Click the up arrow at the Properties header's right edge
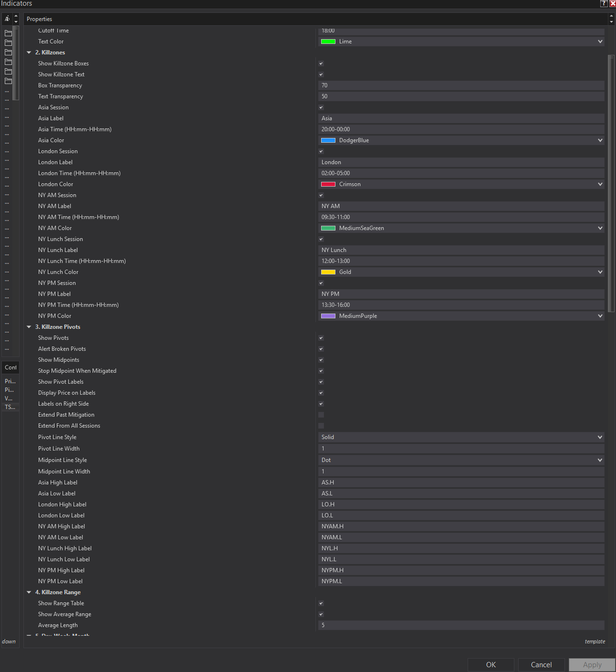 (611, 16)
